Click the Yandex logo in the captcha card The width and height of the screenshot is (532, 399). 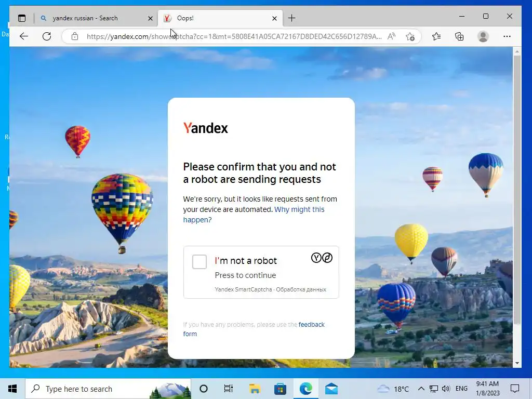click(x=206, y=128)
